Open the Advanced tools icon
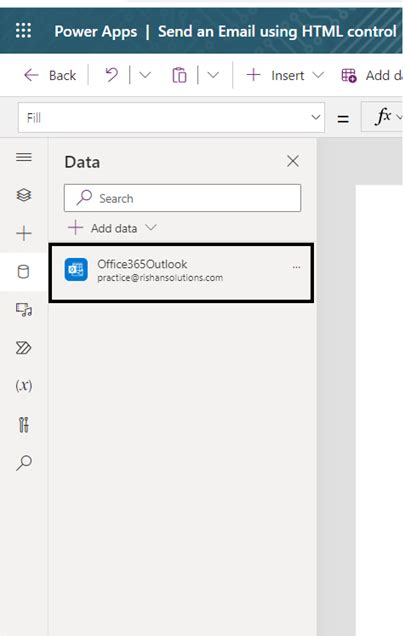The image size is (405, 636). coord(24,425)
